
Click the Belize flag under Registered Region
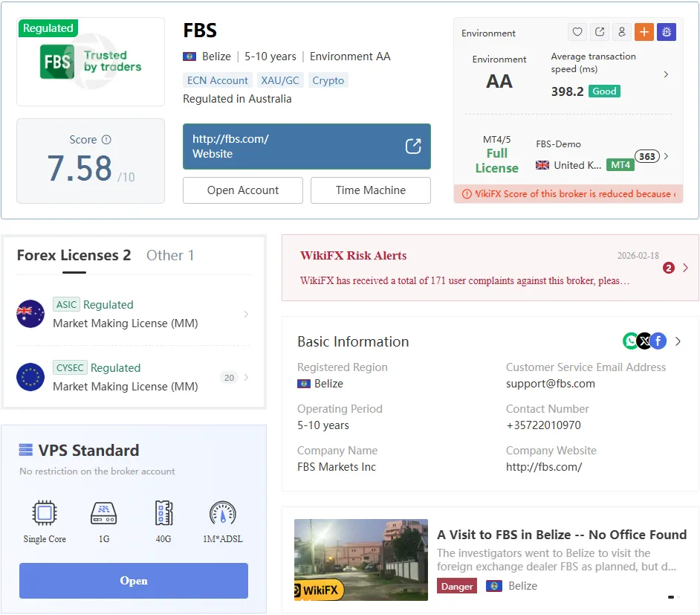(x=304, y=384)
